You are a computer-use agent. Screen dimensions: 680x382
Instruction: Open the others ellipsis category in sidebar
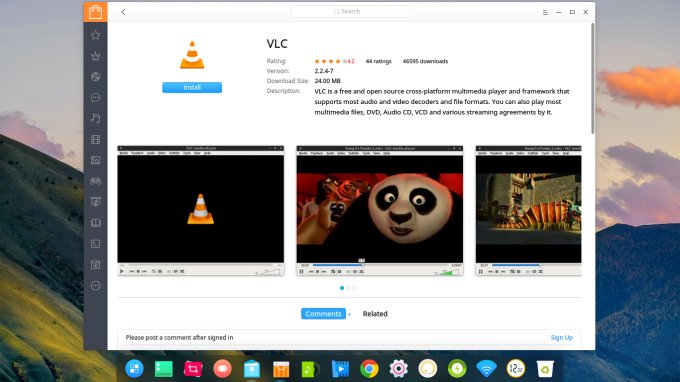(x=95, y=285)
